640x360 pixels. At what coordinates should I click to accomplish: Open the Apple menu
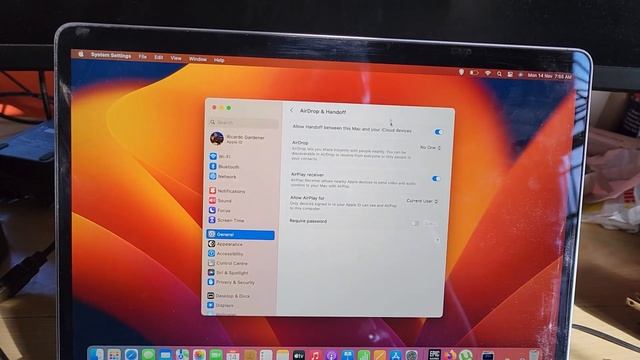[x=81, y=54]
